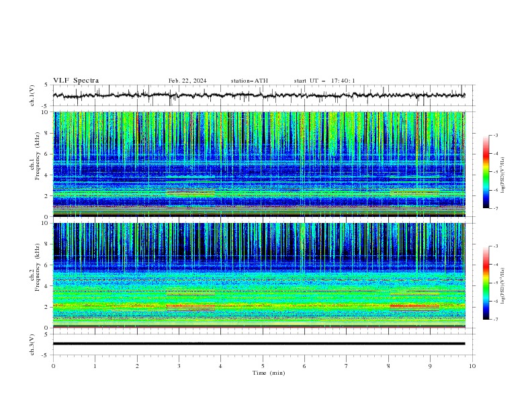Click inside the ch.1 spectrogram panel
The height and width of the screenshot is (411, 532).
coord(259,164)
